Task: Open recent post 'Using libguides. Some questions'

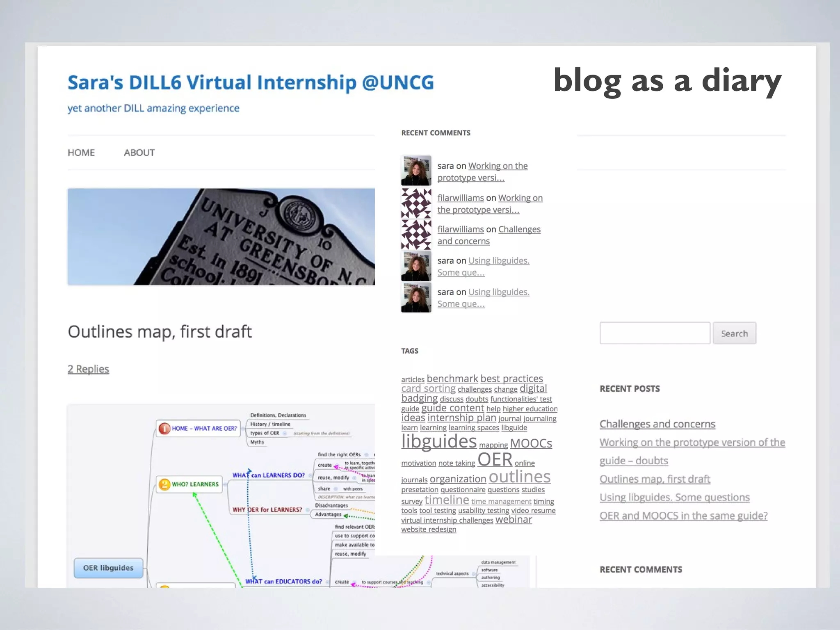Action: tap(674, 497)
